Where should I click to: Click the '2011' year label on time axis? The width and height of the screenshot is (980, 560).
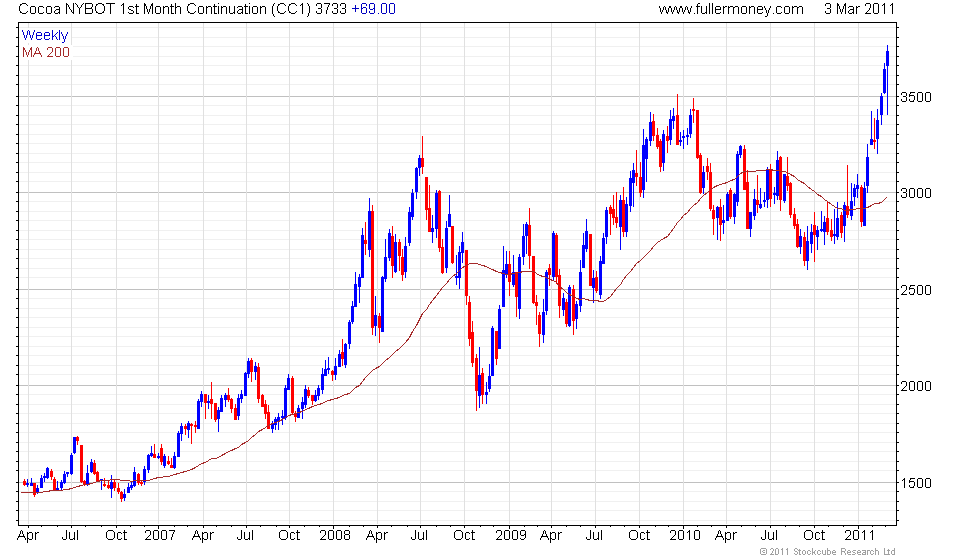tap(859, 536)
